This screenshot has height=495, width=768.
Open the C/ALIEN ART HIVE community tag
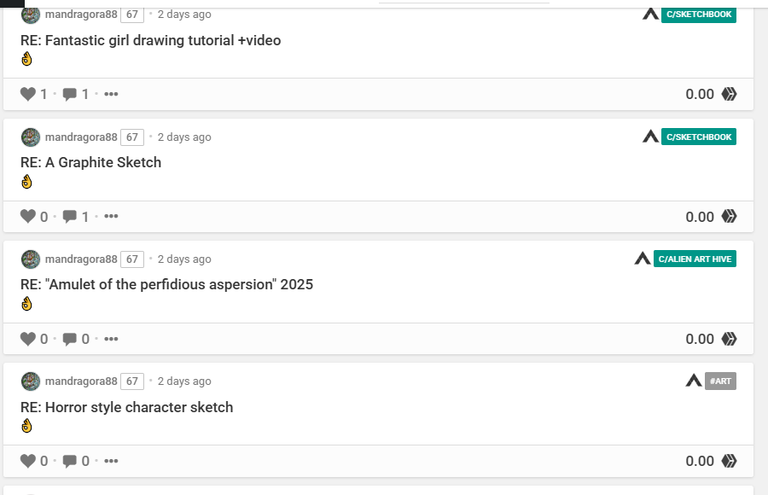coord(695,259)
